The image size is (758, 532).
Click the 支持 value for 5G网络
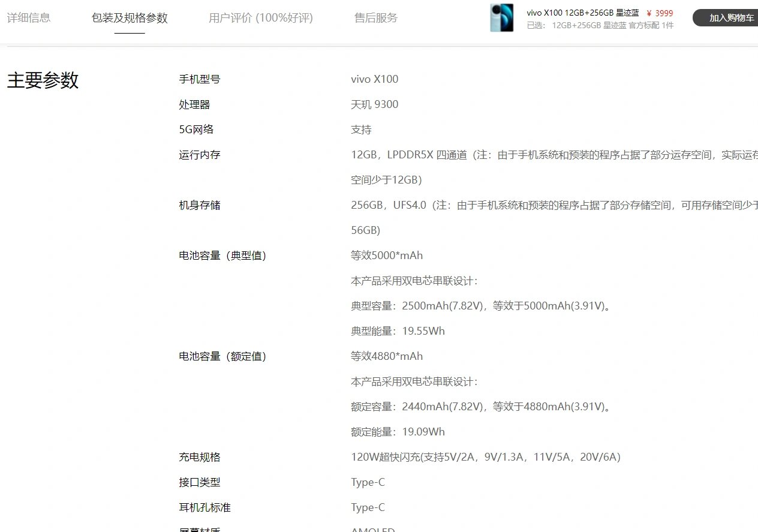361,130
